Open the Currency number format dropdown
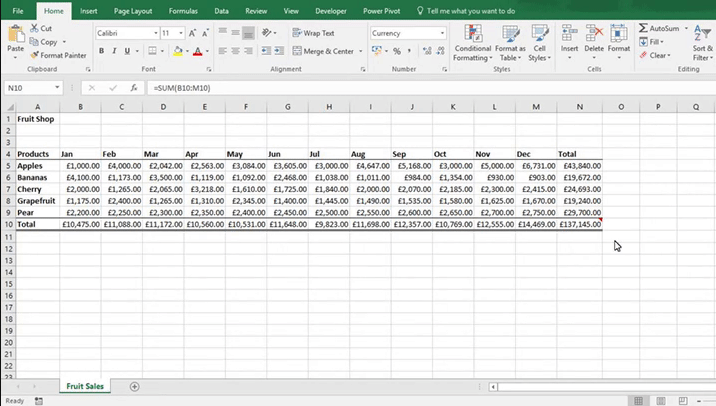 [442, 33]
